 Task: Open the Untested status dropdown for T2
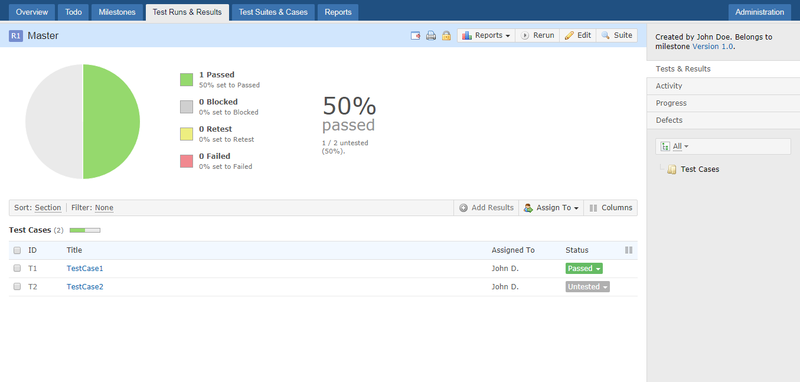[x=587, y=287]
